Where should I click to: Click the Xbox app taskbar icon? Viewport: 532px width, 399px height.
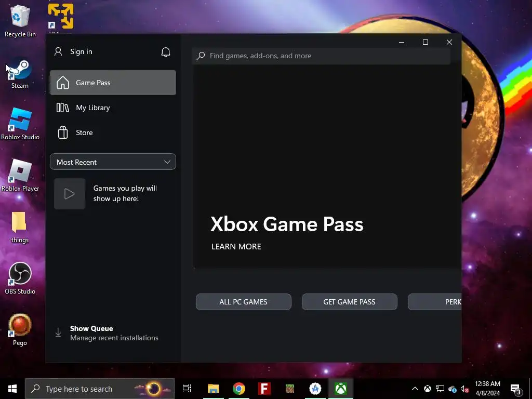click(x=341, y=389)
